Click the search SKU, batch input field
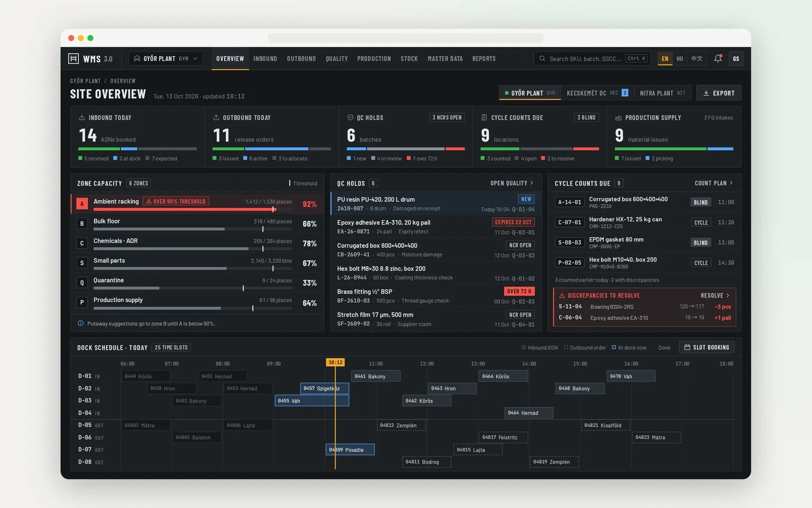Viewport: 812px width, 508px height. pos(592,58)
